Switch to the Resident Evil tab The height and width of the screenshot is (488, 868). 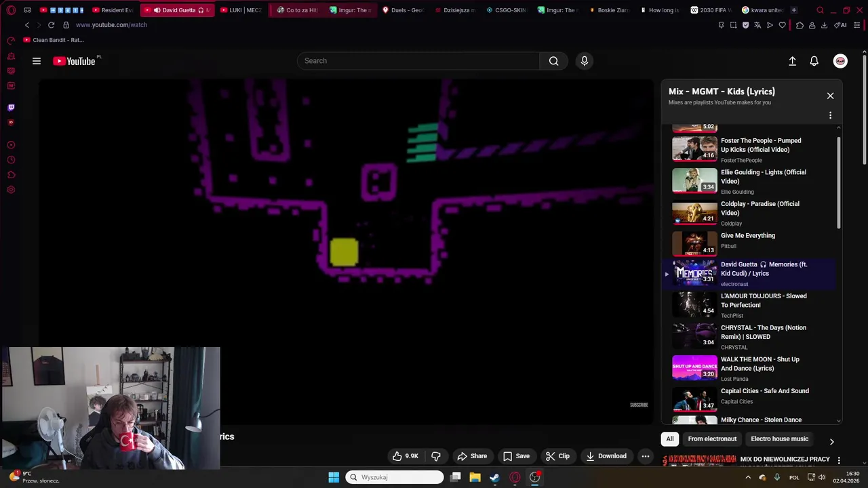(x=113, y=10)
